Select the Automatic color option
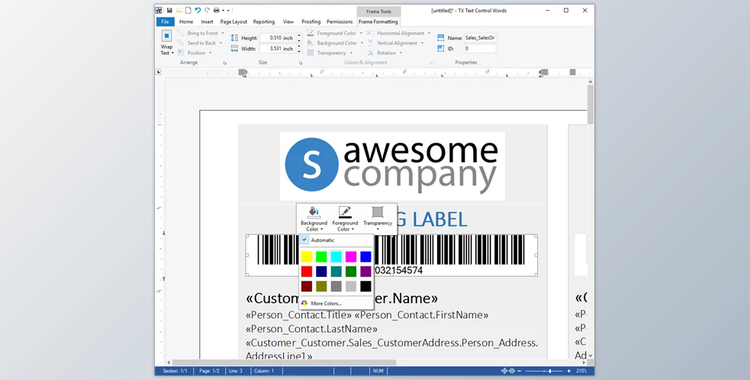Screen dimensions: 750x380 point(336,240)
